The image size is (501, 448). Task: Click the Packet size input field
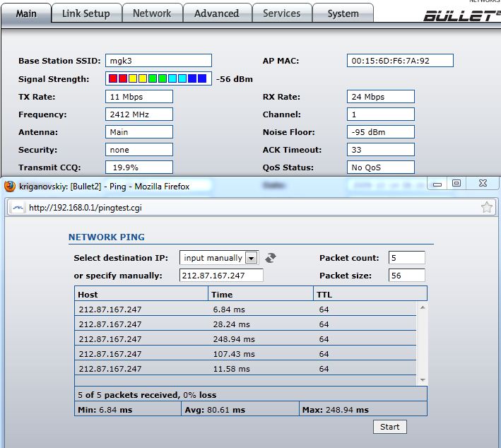(x=406, y=276)
